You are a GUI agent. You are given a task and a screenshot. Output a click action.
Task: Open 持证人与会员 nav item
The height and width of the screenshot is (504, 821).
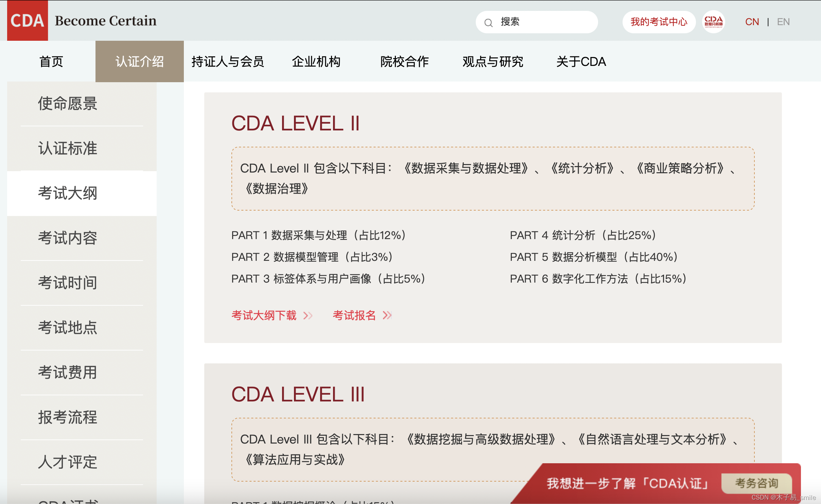coord(228,61)
